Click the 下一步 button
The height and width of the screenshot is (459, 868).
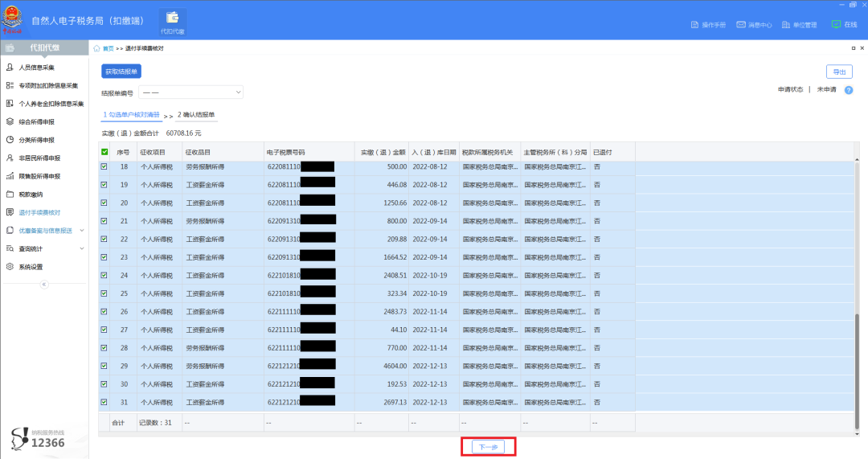click(488, 447)
